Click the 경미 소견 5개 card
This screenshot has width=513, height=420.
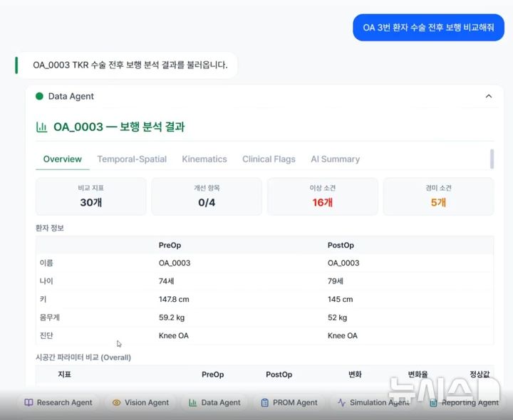[x=438, y=196]
